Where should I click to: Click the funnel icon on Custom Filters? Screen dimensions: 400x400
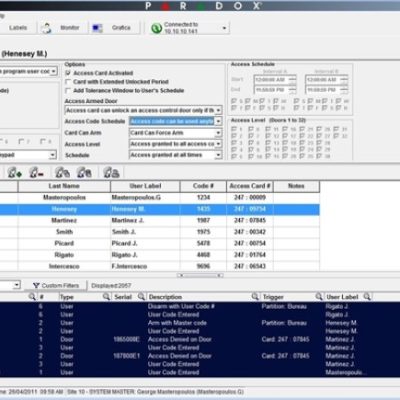[36, 285]
